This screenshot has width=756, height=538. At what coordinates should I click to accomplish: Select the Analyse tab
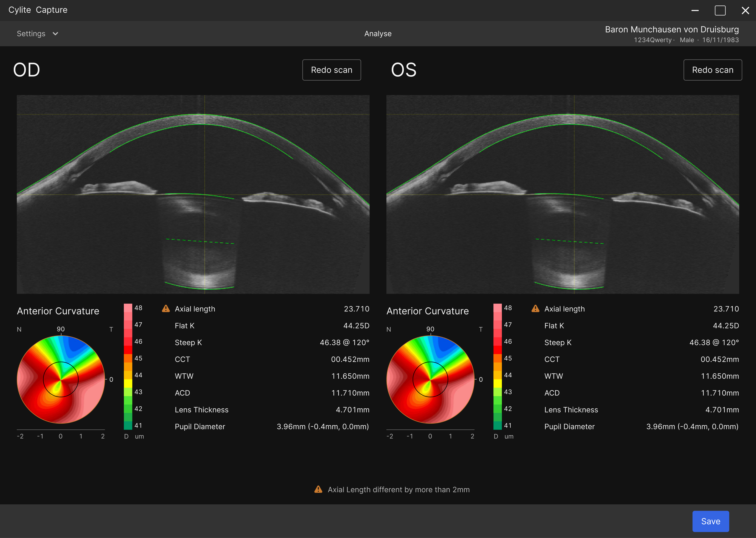[378, 34]
